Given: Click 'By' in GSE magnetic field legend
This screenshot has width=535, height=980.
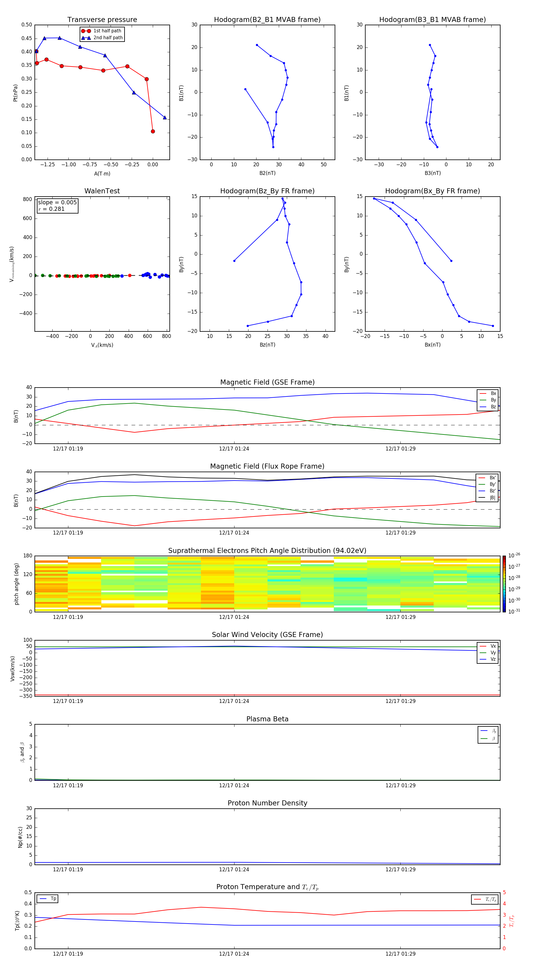Looking at the screenshot, I should 493,400.
